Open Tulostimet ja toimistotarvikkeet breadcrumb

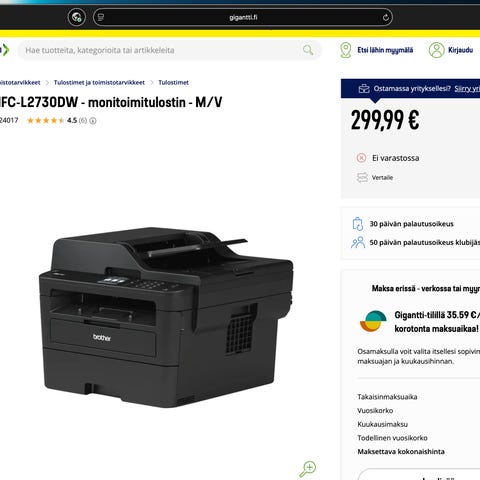(x=99, y=82)
